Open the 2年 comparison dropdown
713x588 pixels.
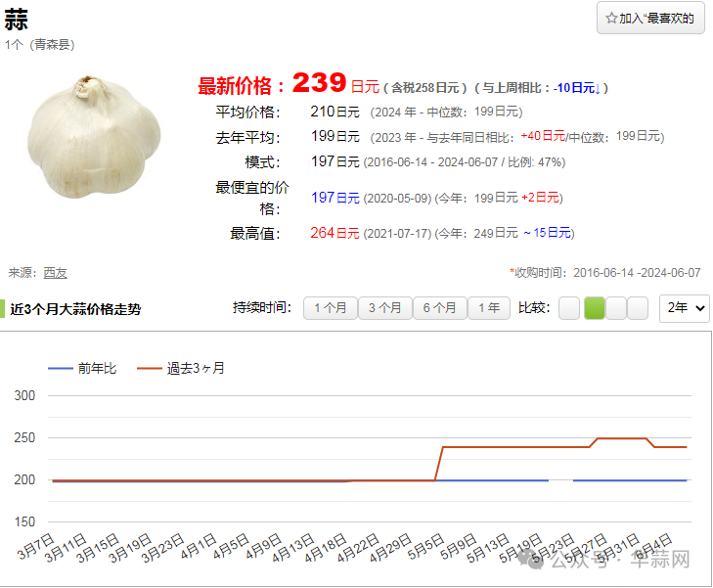pyautogui.click(x=685, y=308)
